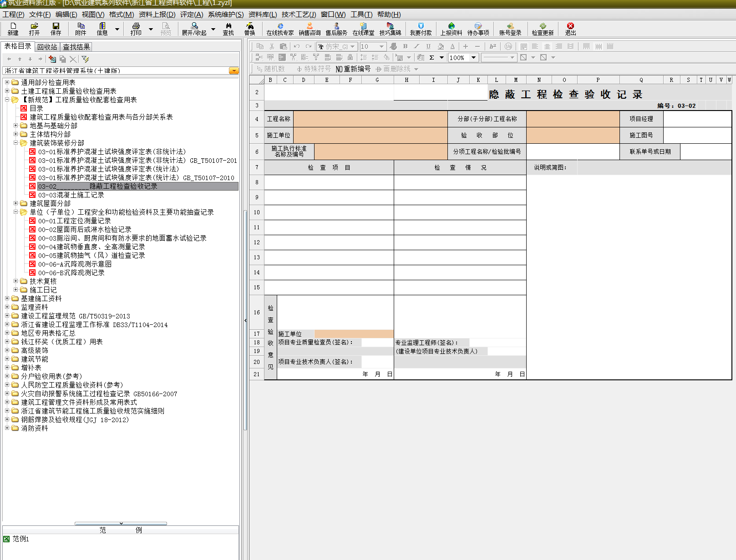Click the font color A icon

point(452,46)
